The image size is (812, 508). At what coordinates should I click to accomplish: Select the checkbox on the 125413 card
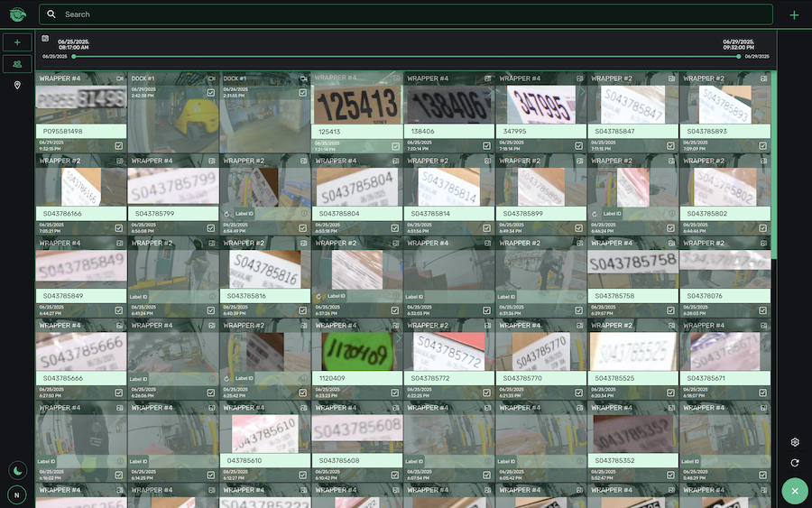[395, 146]
